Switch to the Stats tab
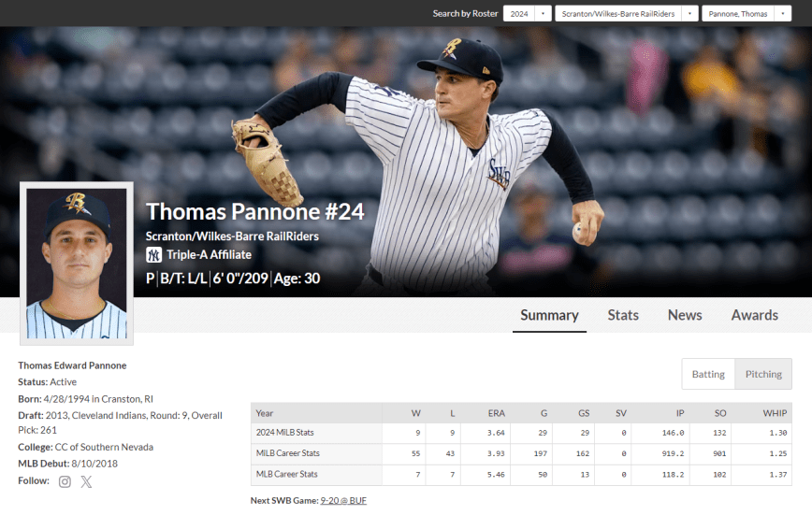 click(623, 315)
